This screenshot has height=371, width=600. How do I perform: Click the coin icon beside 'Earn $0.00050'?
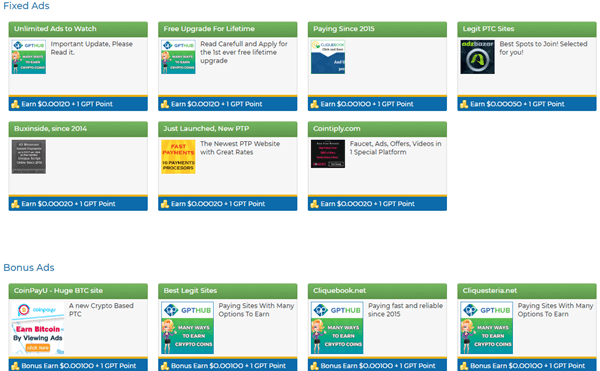(x=464, y=104)
